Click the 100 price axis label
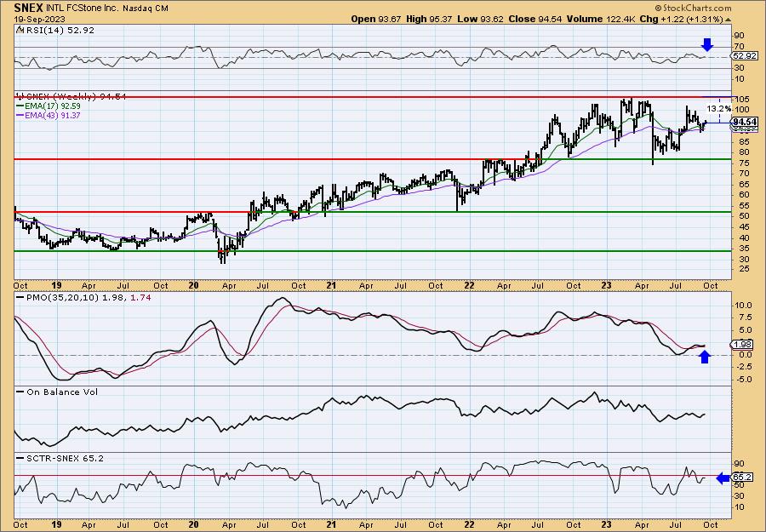Screen dimensions: 766x532 [x=740, y=110]
